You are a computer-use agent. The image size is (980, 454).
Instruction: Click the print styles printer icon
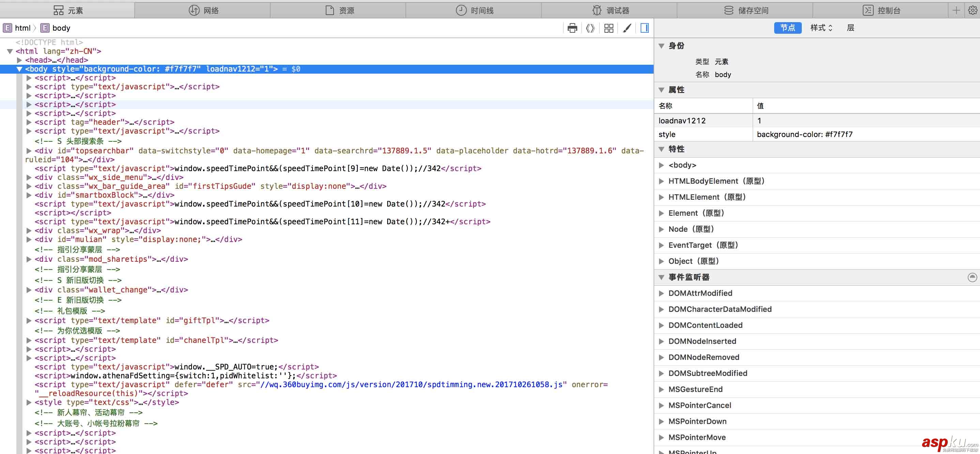tap(572, 28)
